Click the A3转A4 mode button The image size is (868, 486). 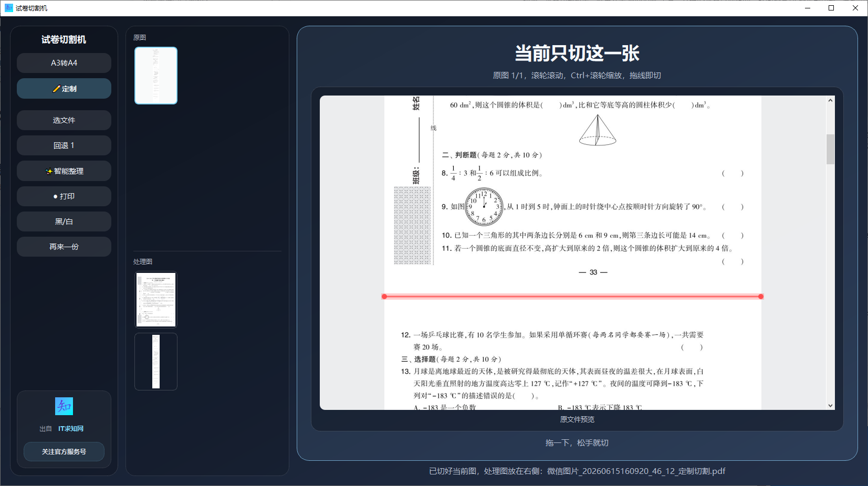click(x=64, y=63)
